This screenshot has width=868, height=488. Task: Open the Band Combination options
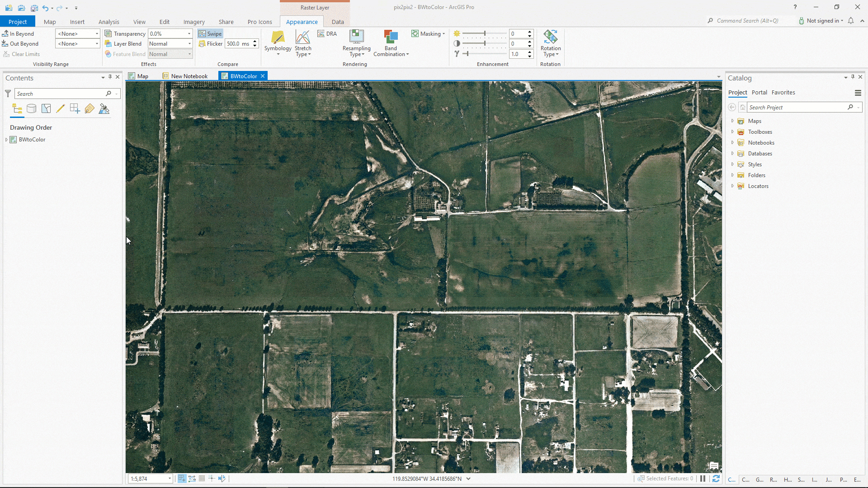[x=390, y=43]
